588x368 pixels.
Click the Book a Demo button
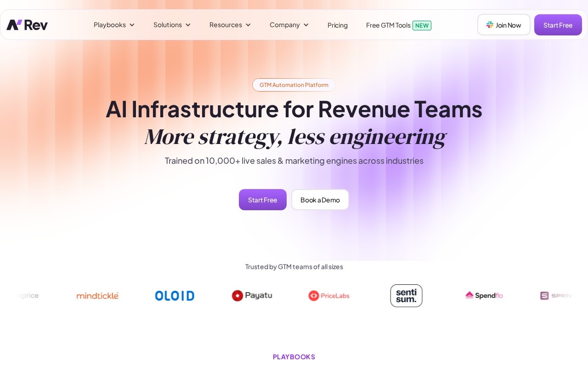coord(320,200)
